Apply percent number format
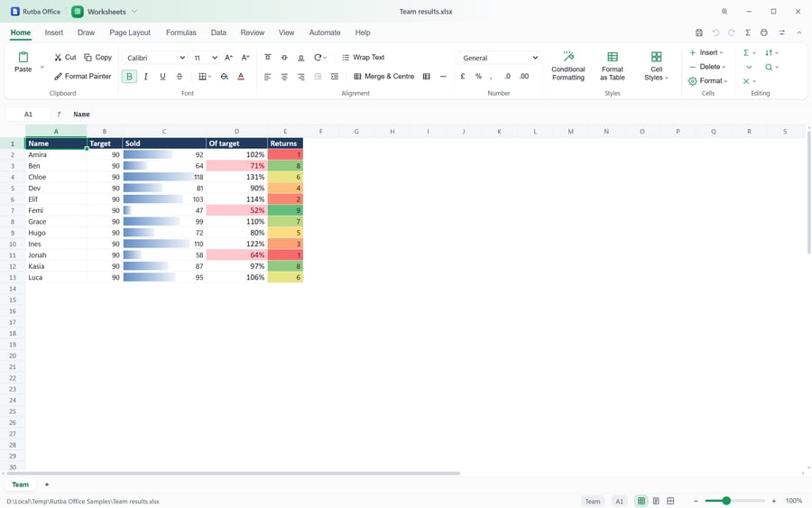 tap(478, 77)
